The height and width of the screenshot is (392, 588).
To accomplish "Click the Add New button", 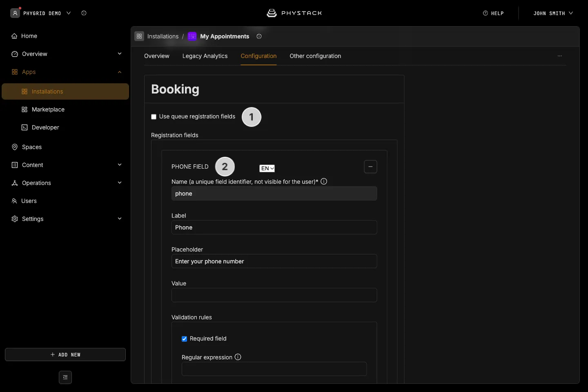I will [x=65, y=354].
